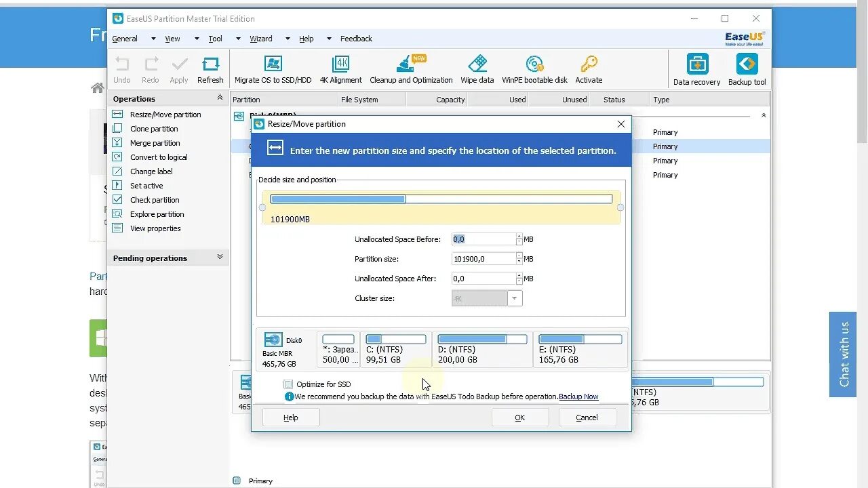
Task: Expand the Pending operations panel
Action: tap(220, 258)
